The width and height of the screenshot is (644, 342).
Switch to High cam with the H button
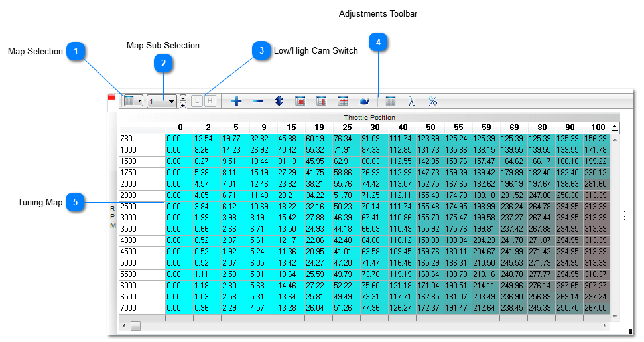210,101
